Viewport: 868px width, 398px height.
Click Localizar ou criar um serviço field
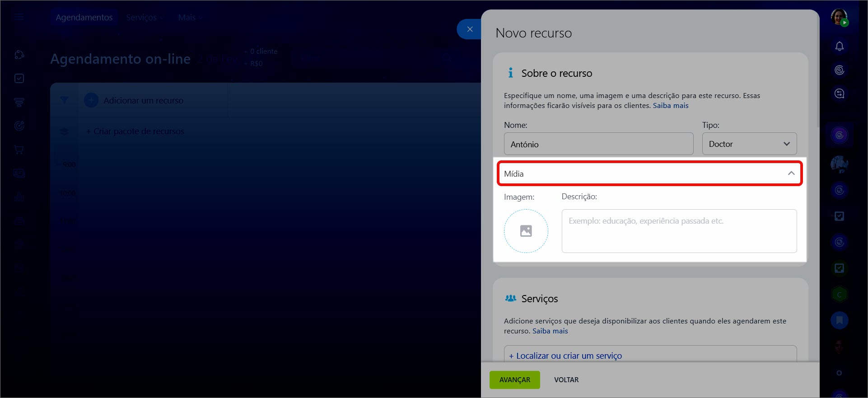pyautogui.click(x=650, y=356)
